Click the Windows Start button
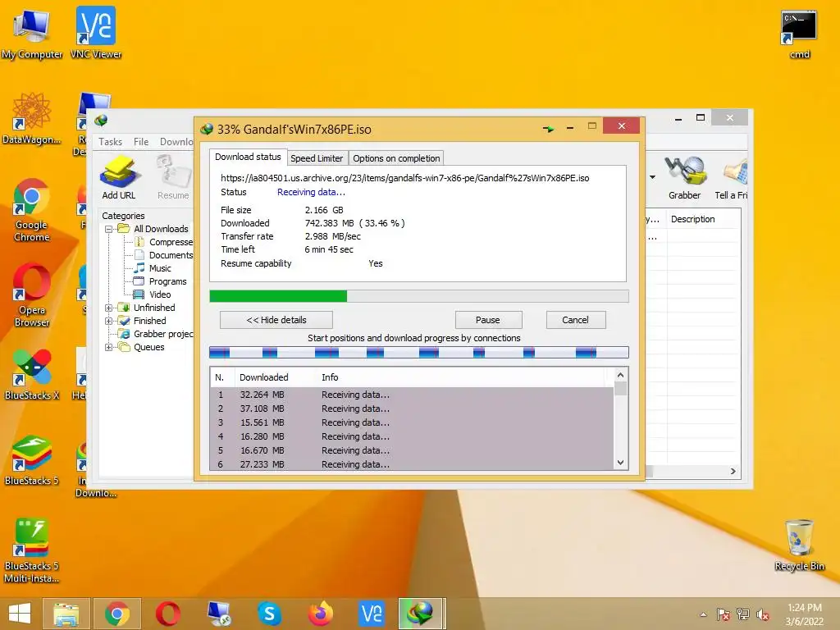The image size is (840, 630). [20, 614]
